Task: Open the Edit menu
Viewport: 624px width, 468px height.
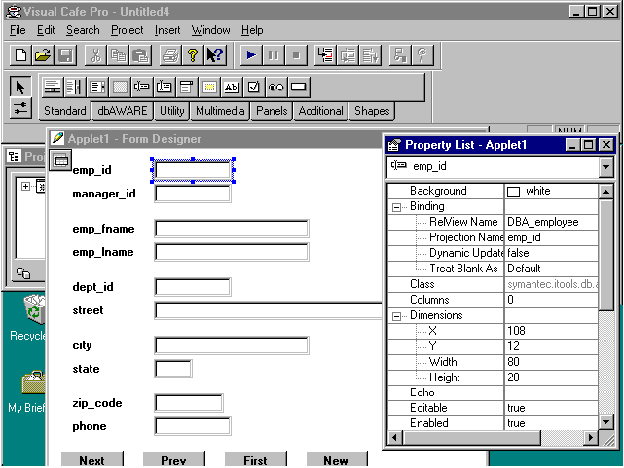Action: 46,30
